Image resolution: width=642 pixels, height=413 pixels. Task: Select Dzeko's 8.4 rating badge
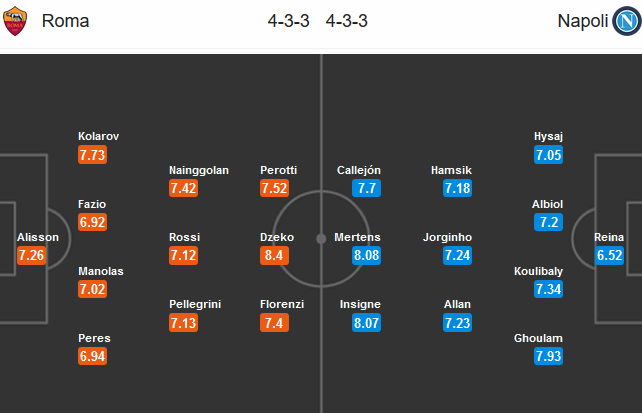[274, 255]
